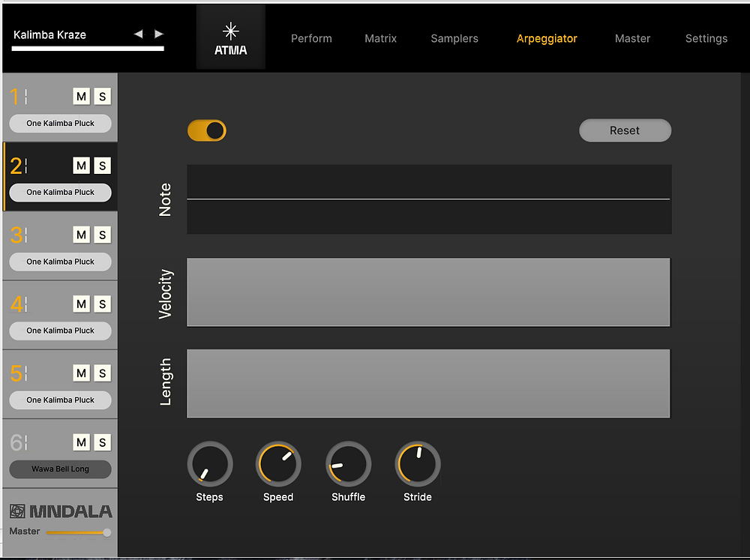Screen dimensions: 750x560
Task: Open layer 2 One Kalimba Pluck selector
Action: click(x=60, y=192)
